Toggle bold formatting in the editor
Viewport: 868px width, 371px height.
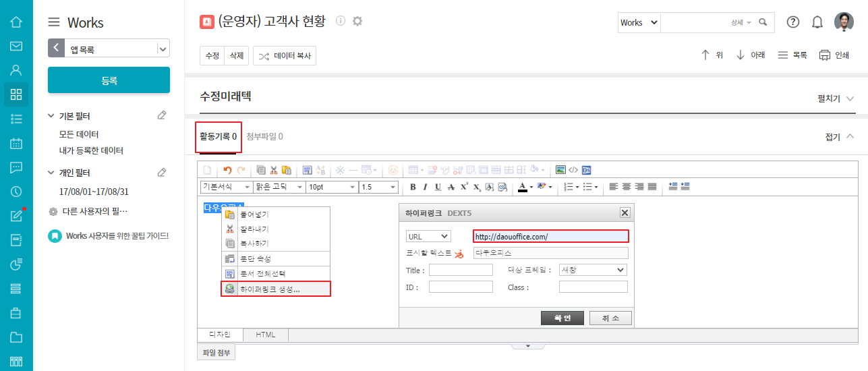(413, 187)
